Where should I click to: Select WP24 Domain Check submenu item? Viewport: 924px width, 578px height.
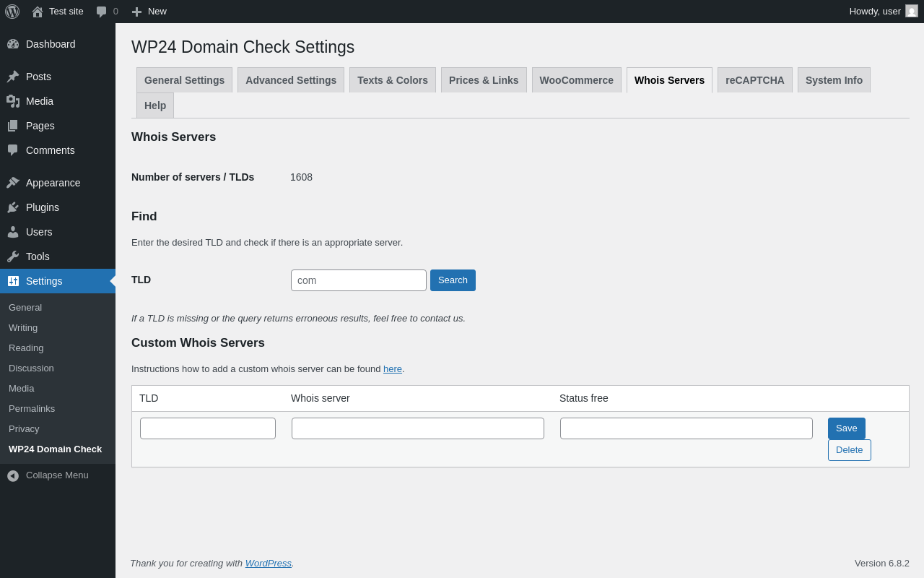[55, 449]
